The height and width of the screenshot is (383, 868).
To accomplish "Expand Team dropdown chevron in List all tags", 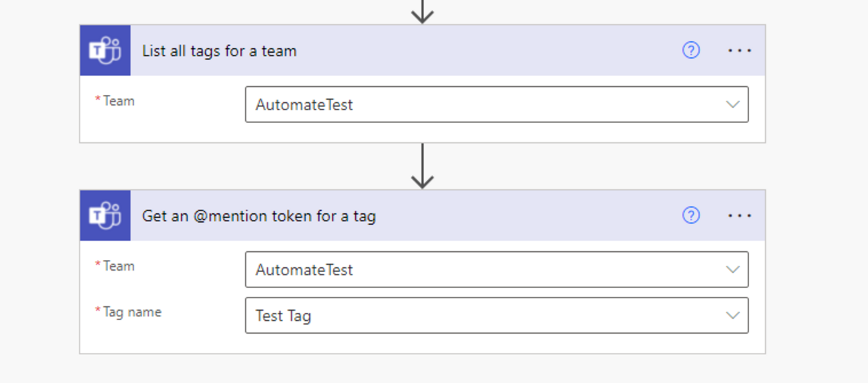I will tap(732, 105).
